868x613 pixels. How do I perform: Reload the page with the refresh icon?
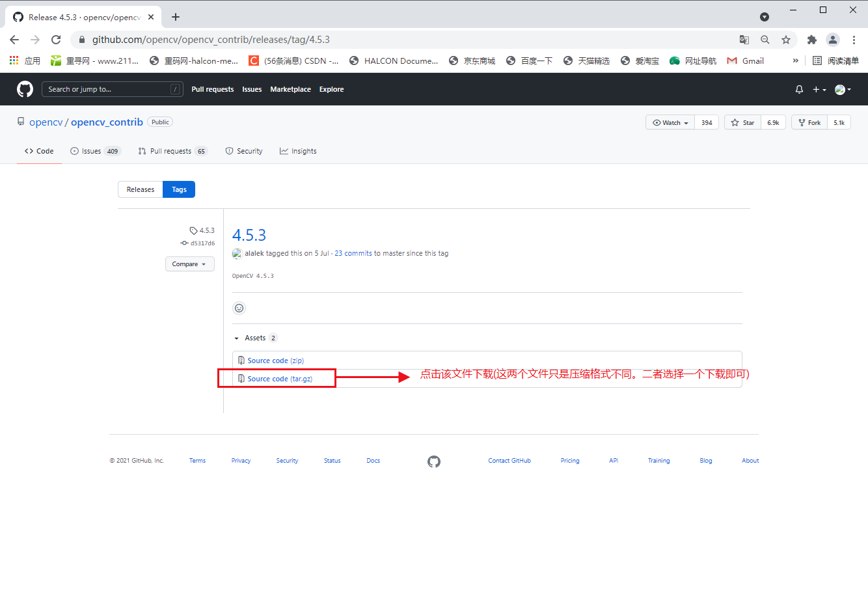(x=56, y=39)
